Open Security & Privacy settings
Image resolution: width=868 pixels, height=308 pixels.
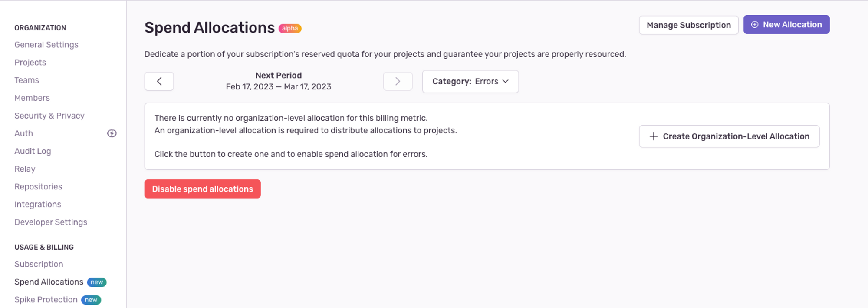[x=49, y=116]
